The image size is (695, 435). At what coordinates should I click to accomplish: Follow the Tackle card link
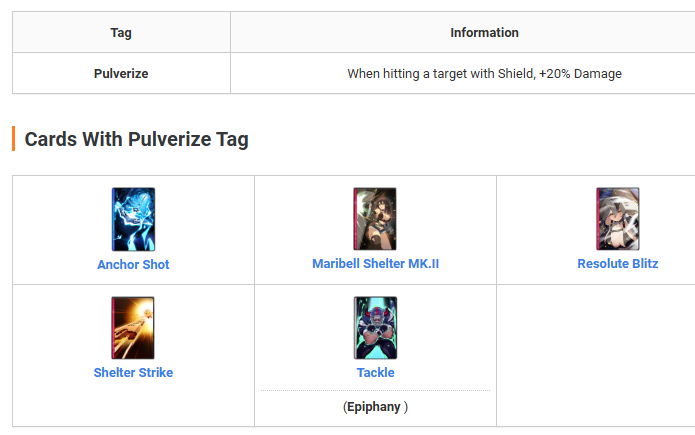pos(375,372)
